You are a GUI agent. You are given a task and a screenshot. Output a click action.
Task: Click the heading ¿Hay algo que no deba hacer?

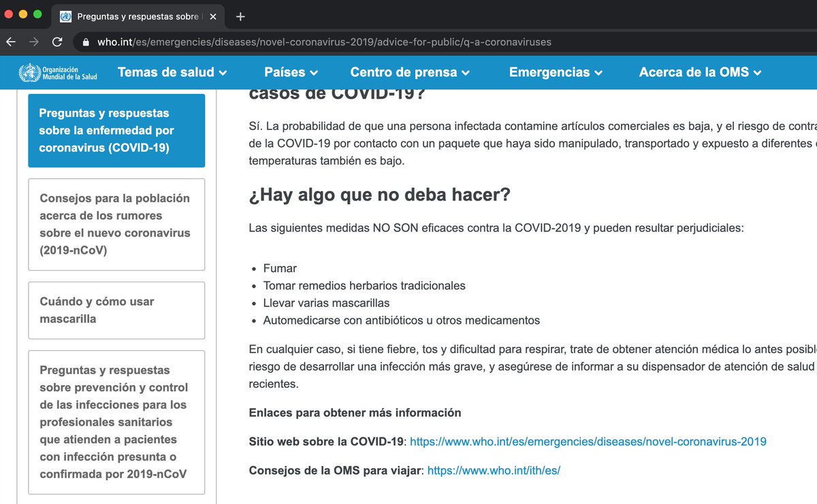pyautogui.click(x=380, y=195)
